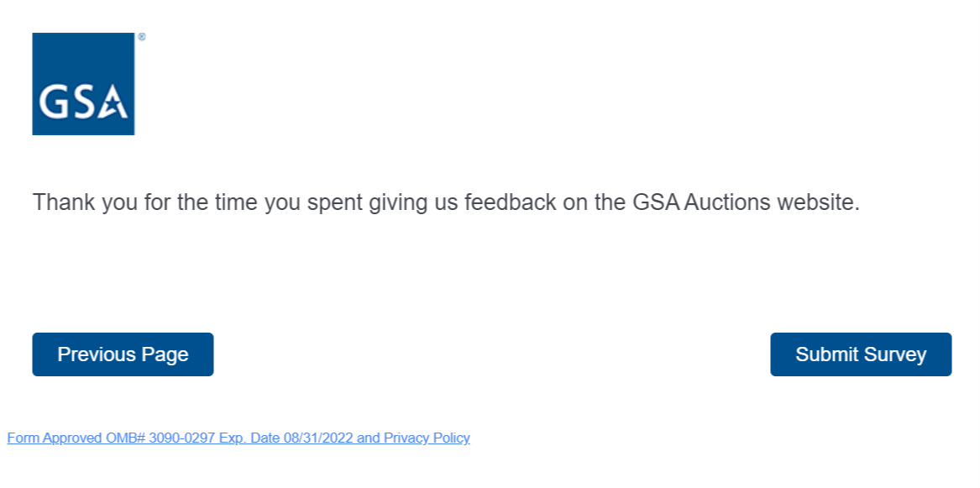Click the registered trademark symbol beside the logo

coord(142,37)
